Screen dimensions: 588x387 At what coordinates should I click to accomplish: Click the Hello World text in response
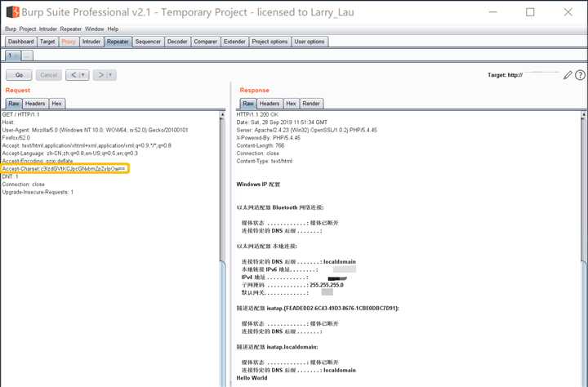pos(252,378)
